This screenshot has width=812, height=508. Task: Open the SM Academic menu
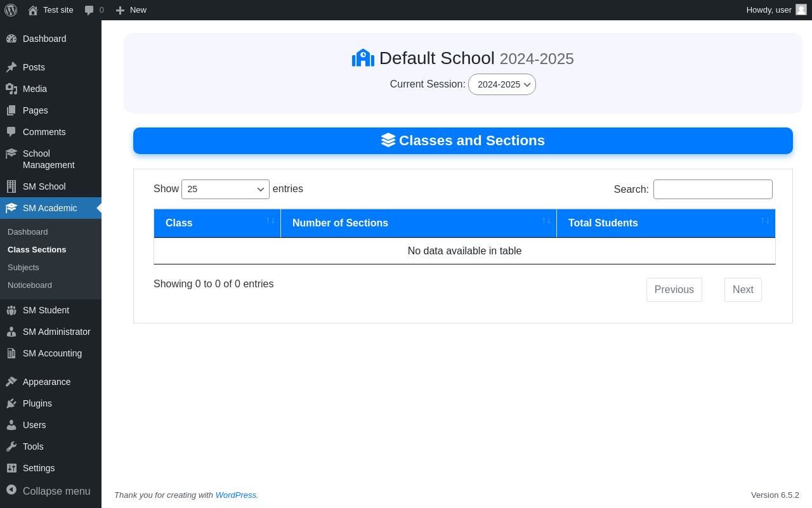(51, 208)
